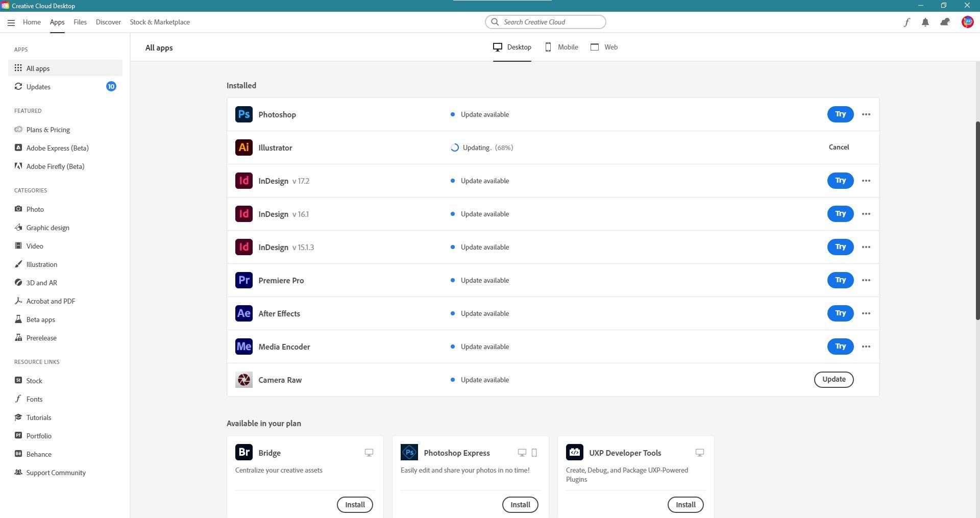
Task: Open Stock & Marketplace tab
Action: pos(160,22)
